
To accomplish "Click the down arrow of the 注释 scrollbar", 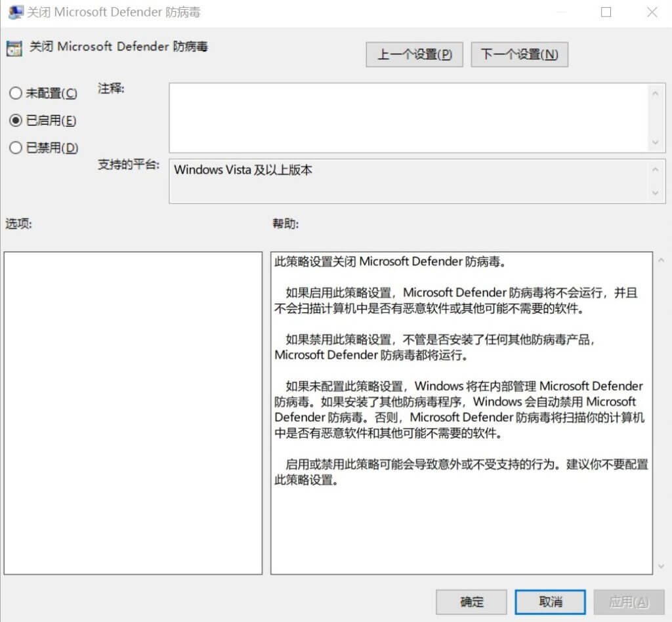I will point(656,142).
